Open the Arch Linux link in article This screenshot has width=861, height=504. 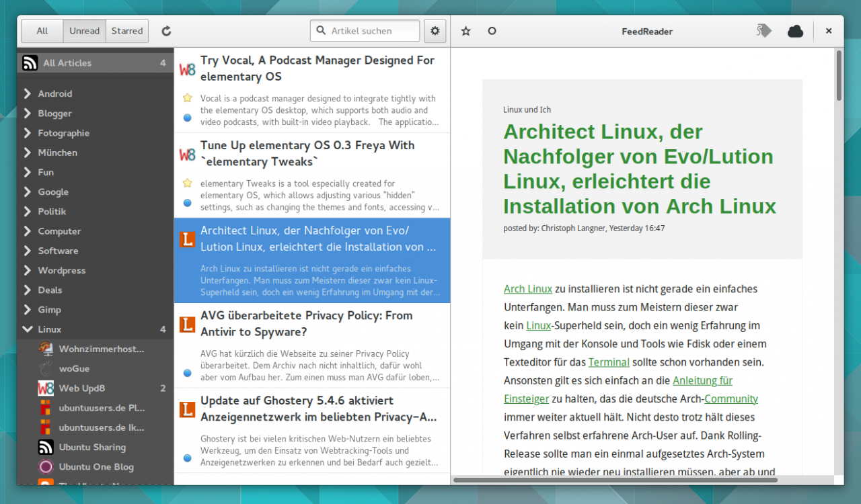tap(528, 289)
